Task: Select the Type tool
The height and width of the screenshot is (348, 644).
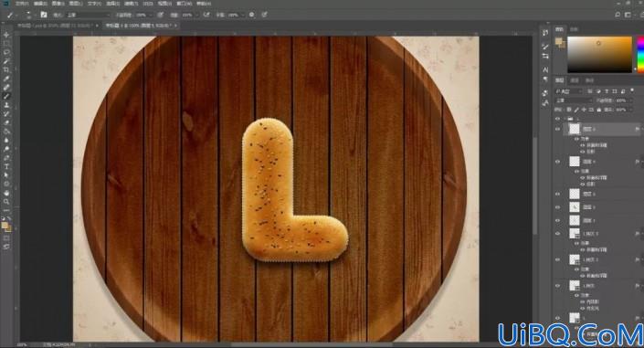Action: click(x=6, y=166)
